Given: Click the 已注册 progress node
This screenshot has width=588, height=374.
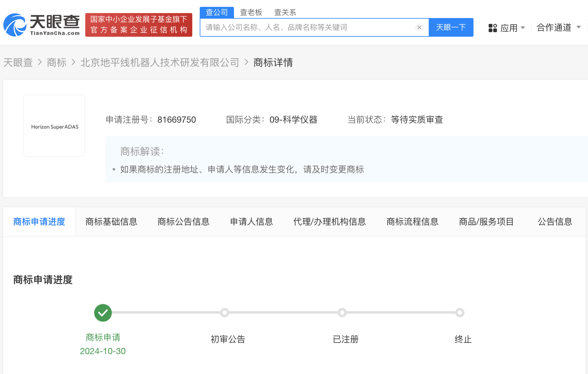Looking at the screenshot, I should click(x=342, y=312).
